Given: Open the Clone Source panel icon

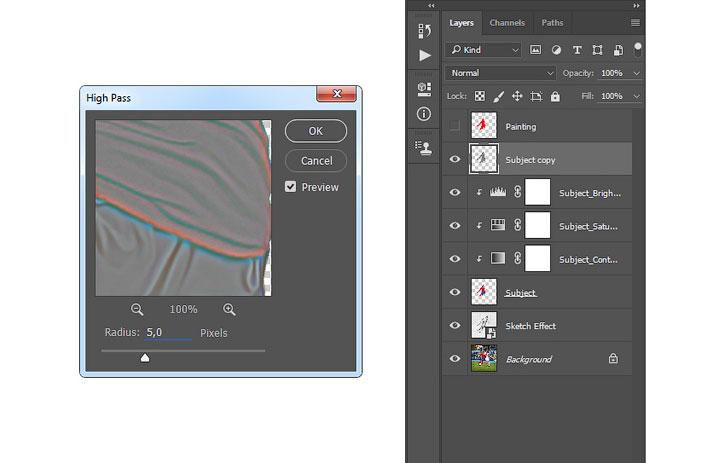Looking at the screenshot, I should [424, 148].
